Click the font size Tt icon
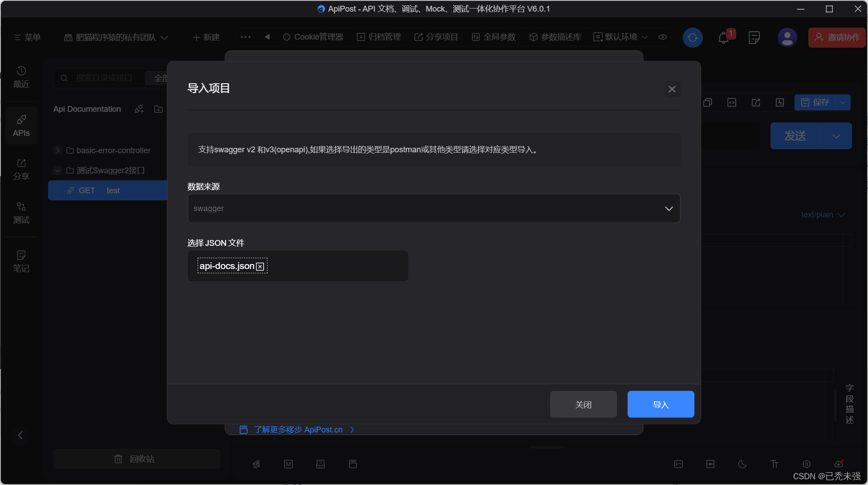The image size is (868, 485). pyautogui.click(x=775, y=464)
